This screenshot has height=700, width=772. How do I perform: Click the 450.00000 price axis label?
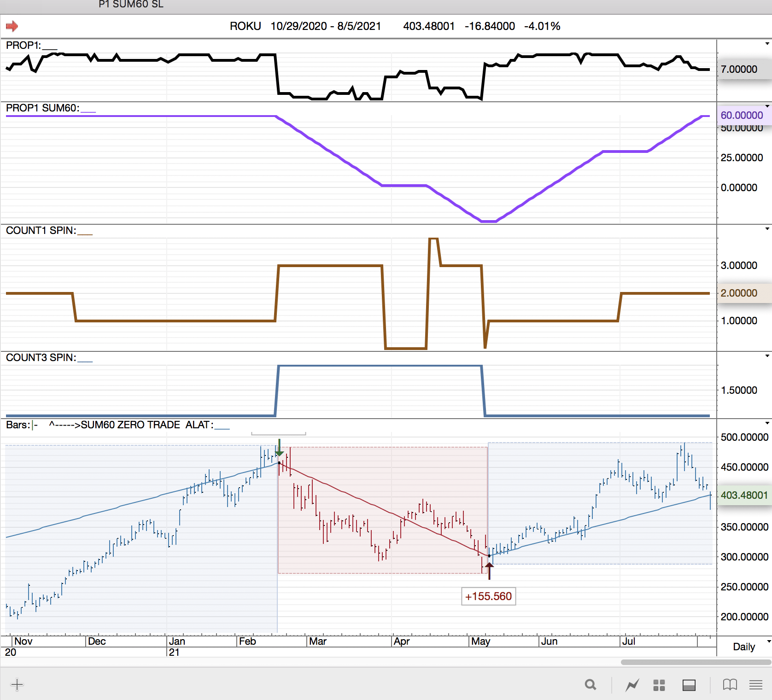[744, 467]
